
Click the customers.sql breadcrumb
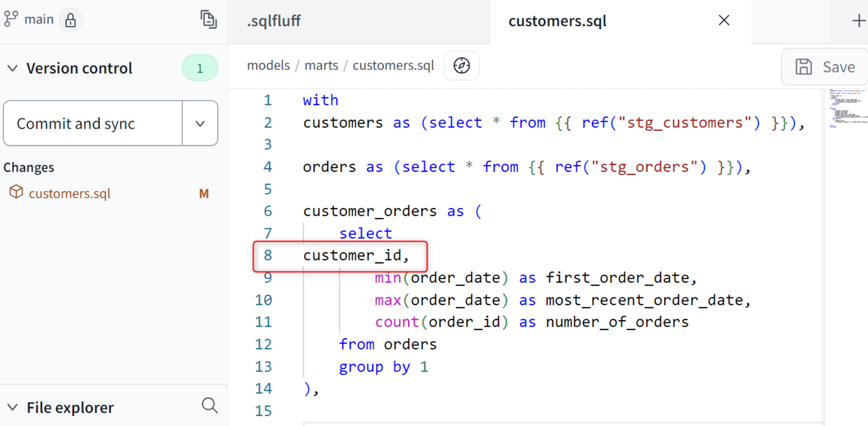[x=393, y=65]
